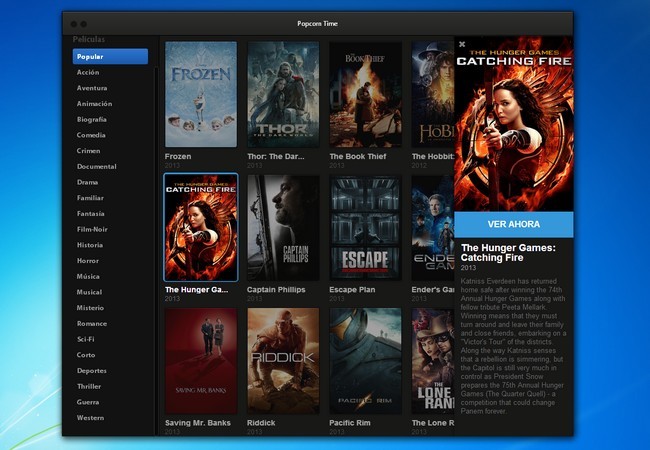650x450 pixels.
Task: Select the Catching Fire poster in grid
Action: coord(201,227)
